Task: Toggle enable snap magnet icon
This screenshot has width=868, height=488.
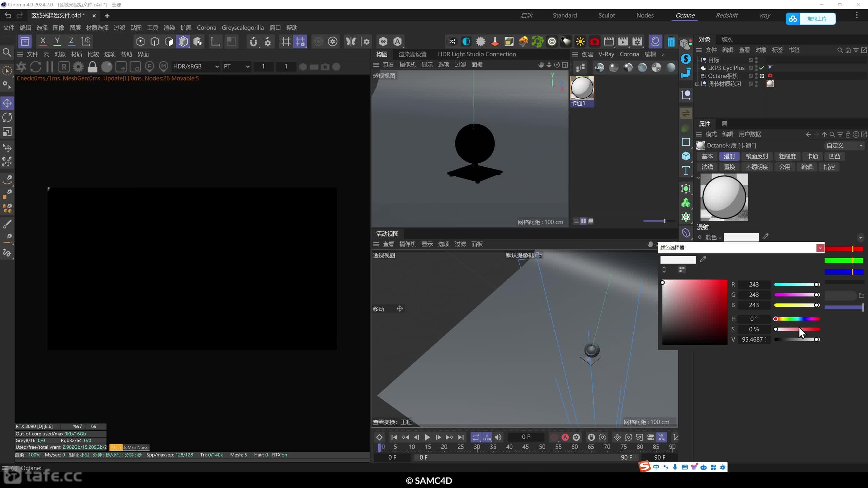Action: click(253, 42)
